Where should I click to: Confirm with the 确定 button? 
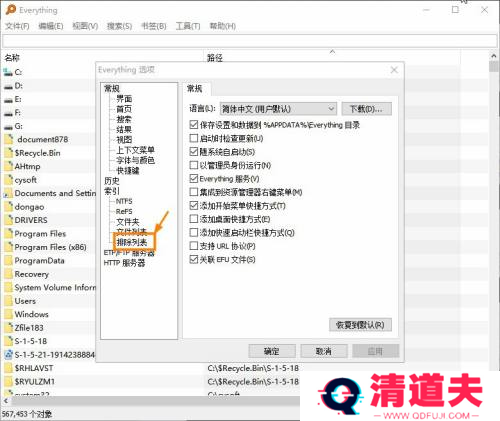pyautogui.click(x=272, y=351)
